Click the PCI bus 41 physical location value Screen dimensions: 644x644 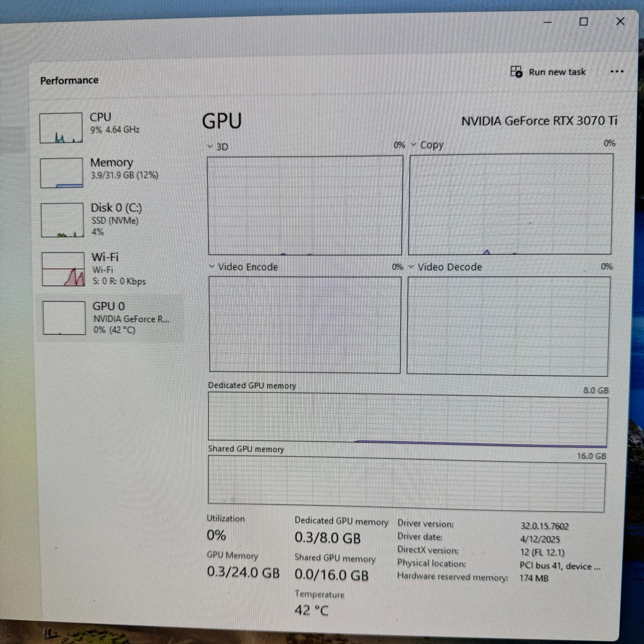click(560, 566)
